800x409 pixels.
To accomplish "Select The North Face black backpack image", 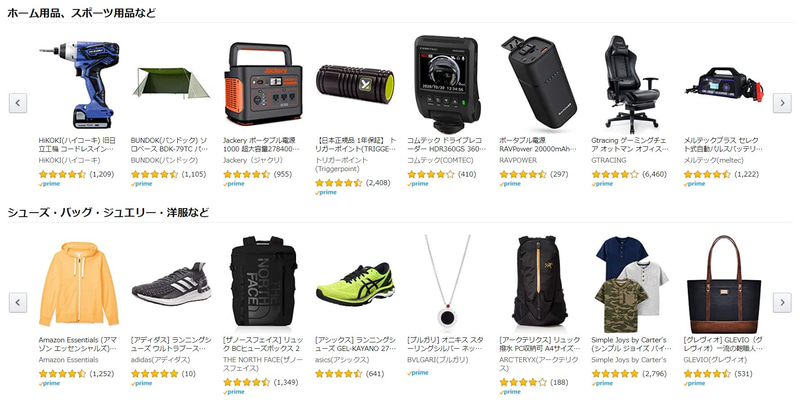I will [x=263, y=282].
